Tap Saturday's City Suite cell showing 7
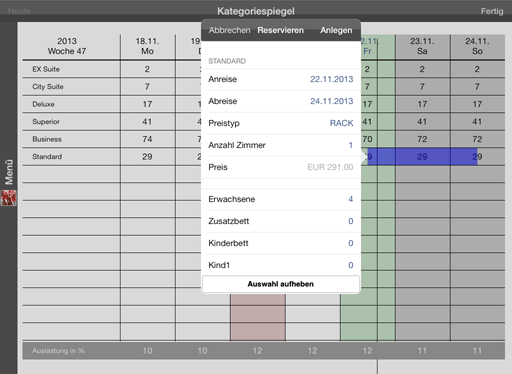This screenshot has width=512, height=374. (x=422, y=87)
